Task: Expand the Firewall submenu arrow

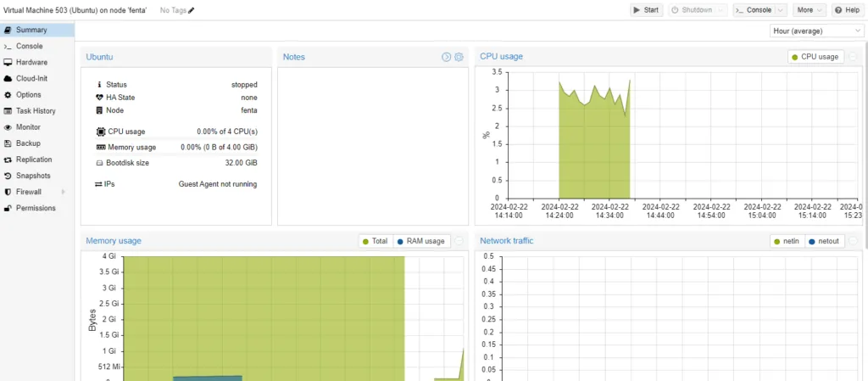Action: (63, 192)
